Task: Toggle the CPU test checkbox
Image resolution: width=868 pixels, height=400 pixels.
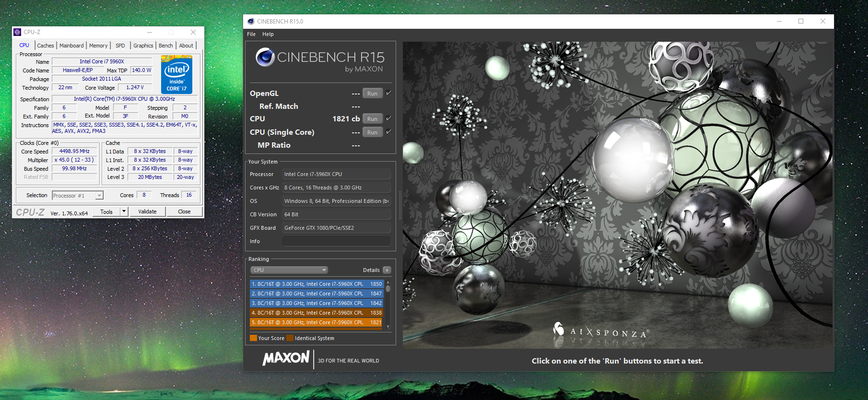Action: click(389, 118)
